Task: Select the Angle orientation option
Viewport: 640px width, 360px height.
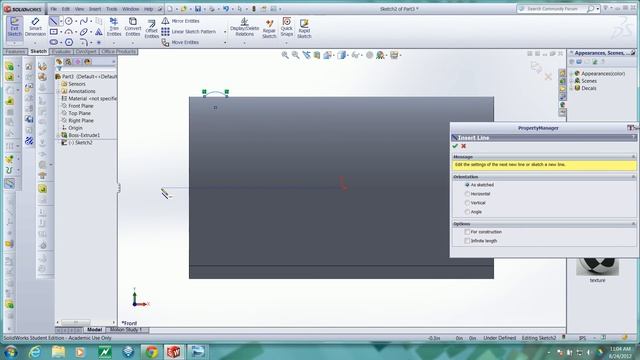Action: click(467, 212)
